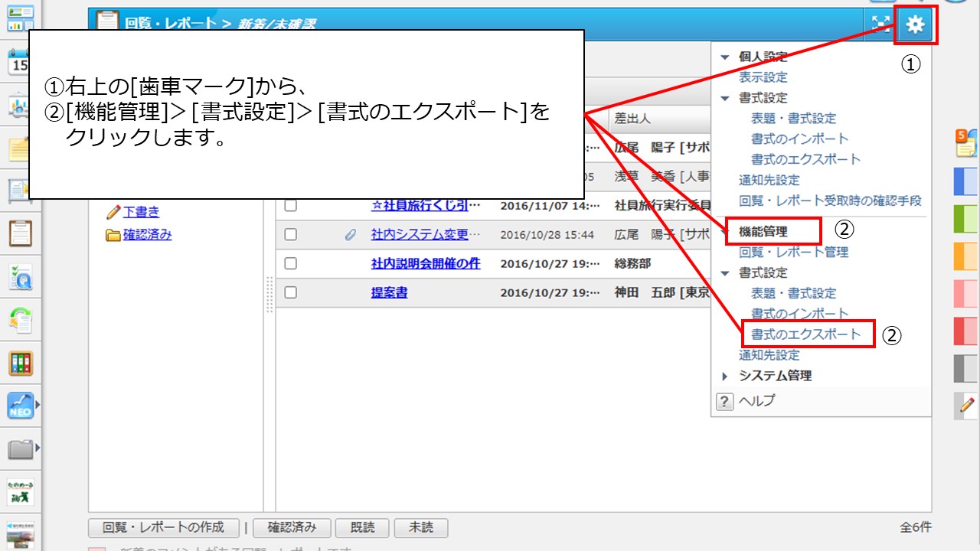Image resolution: width=980 pixels, height=551 pixels.
Task: Open the 社内説明会開催の件 link
Action: (426, 263)
